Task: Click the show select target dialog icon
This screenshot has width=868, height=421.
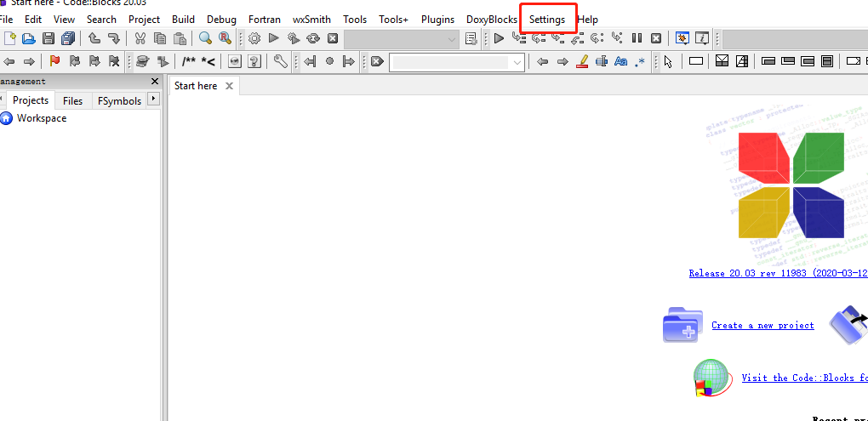Action: [x=471, y=38]
